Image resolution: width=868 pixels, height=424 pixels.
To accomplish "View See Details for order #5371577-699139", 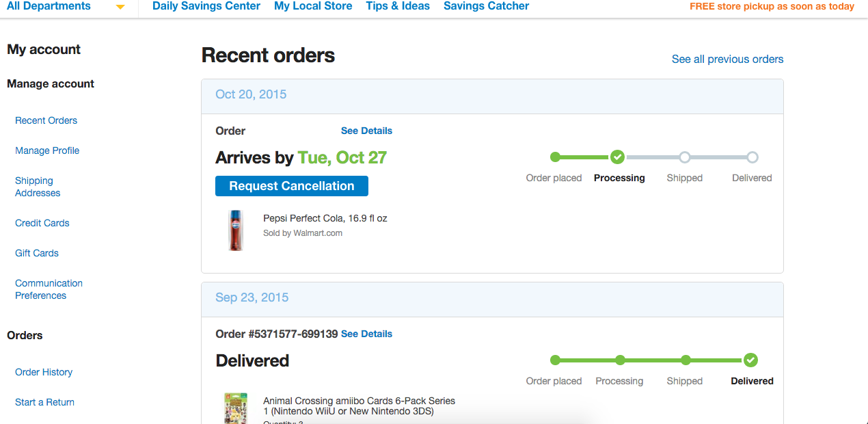I will pos(366,334).
